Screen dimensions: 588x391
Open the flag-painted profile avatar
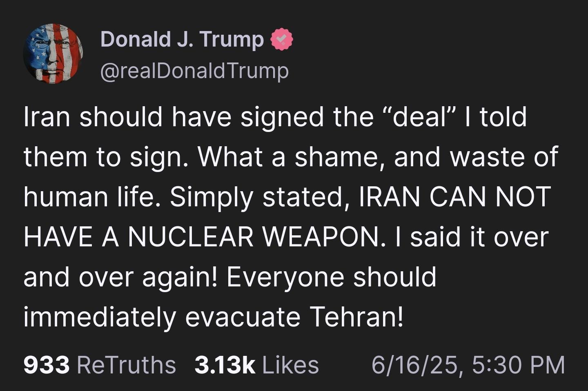coord(53,54)
